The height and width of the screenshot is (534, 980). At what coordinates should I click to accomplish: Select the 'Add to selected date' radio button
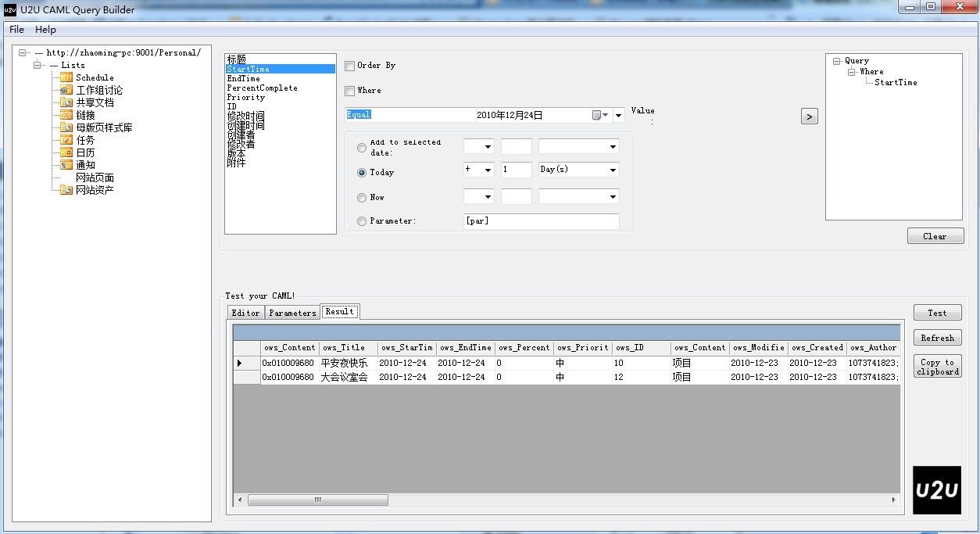[361, 147]
